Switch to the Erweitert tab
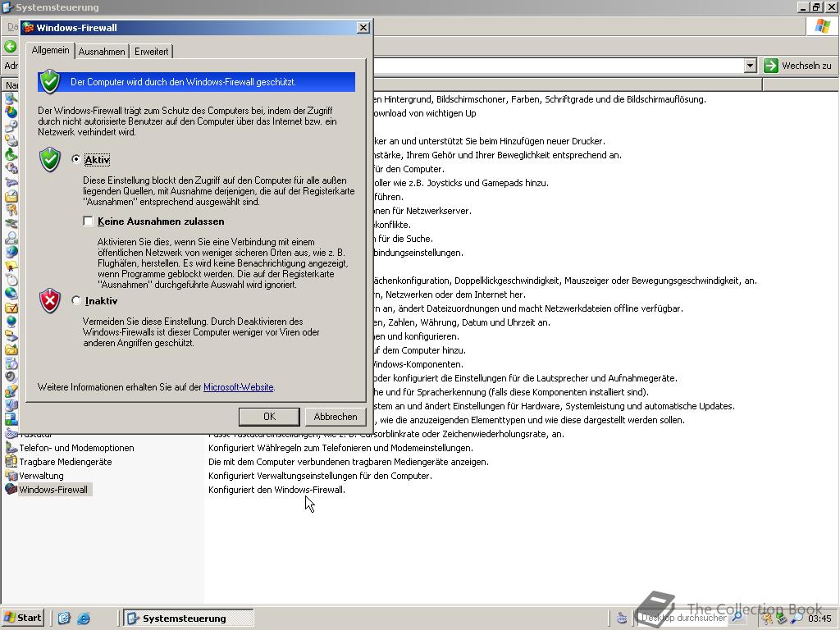840x630 pixels. pyautogui.click(x=152, y=52)
